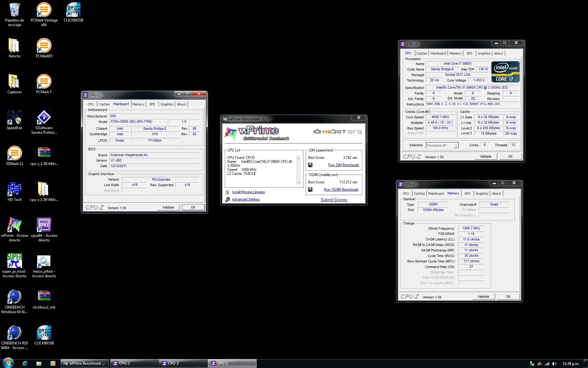Select the PCMark05 shortcut
Viewport: 588px width, 368px height.
(x=44, y=48)
